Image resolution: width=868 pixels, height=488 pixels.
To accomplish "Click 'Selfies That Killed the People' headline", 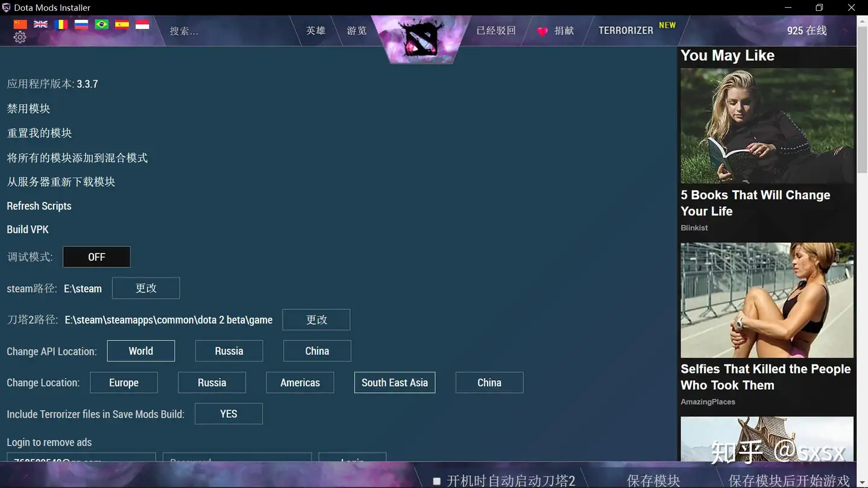I will [766, 377].
